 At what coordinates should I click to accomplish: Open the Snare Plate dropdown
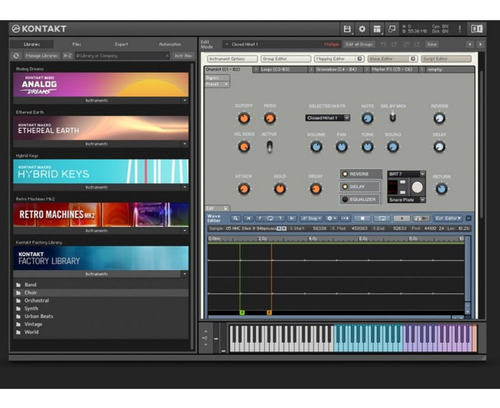[x=406, y=200]
